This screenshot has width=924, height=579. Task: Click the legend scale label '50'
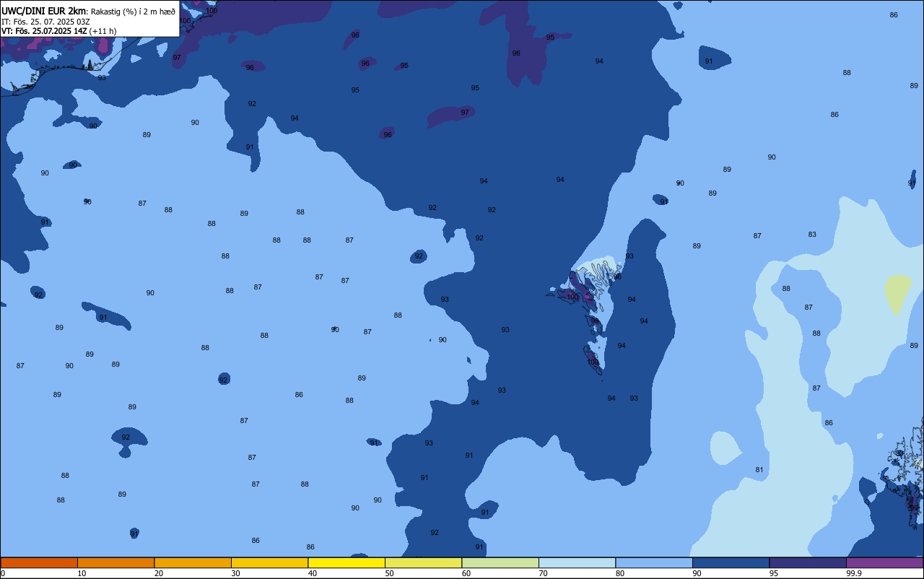389,573
